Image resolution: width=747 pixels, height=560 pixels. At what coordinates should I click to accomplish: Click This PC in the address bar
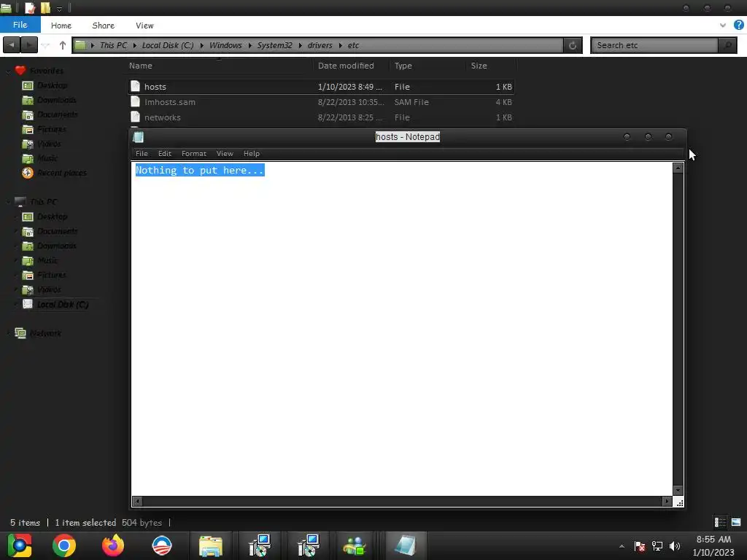pyautogui.click(x=113, y=45)
